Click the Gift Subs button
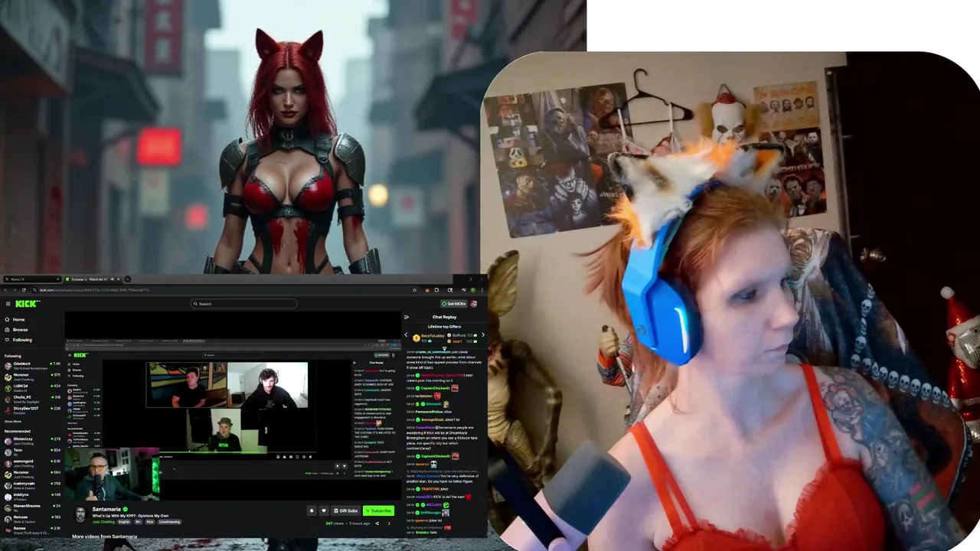This screenshot has height=551, width=980. pos(346,510)
